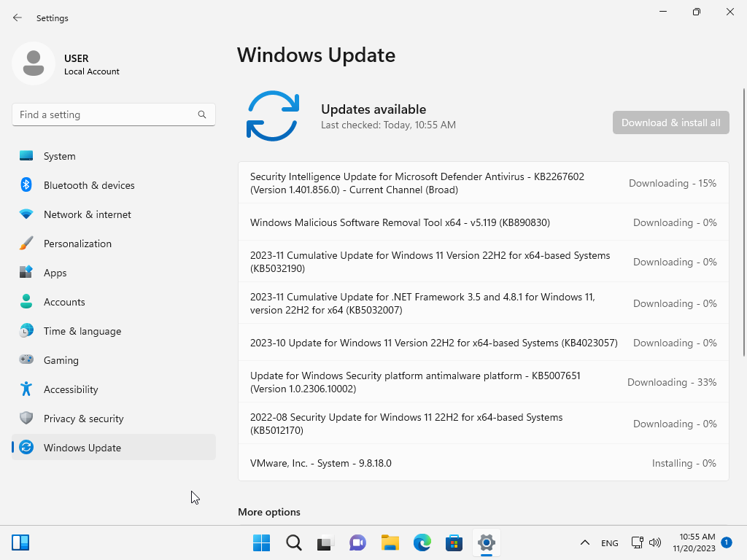The width and height of the screenshot is (747, 560).
Task: Click the back arrow in Settings
Action: point(18,17)
